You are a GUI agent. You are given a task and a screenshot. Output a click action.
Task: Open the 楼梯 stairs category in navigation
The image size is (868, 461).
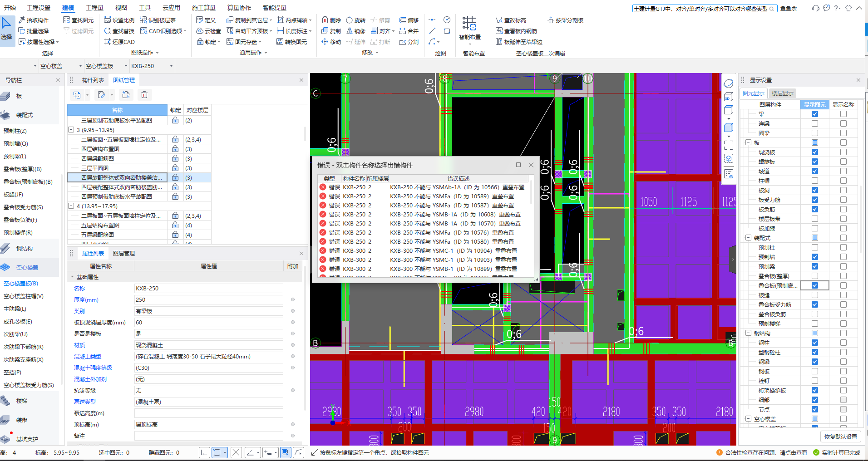[21, 401]
